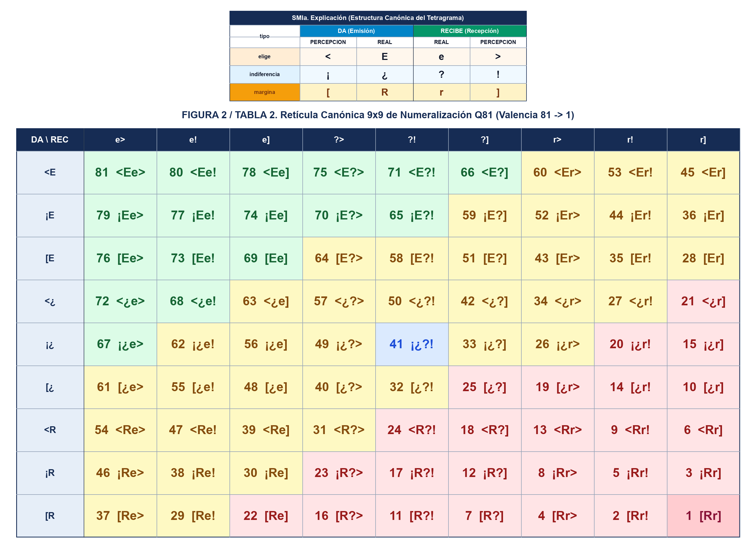This screenshot has width=756, height=548.
Task: Click the '¿' symbol in indiferencia row
Action: pyautogui.click(x=385, y=74)
